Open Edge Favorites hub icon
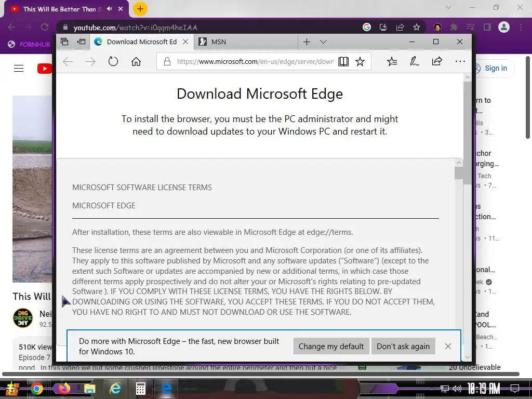This screenshot has width=532, height=399. [x=392, y=61]
